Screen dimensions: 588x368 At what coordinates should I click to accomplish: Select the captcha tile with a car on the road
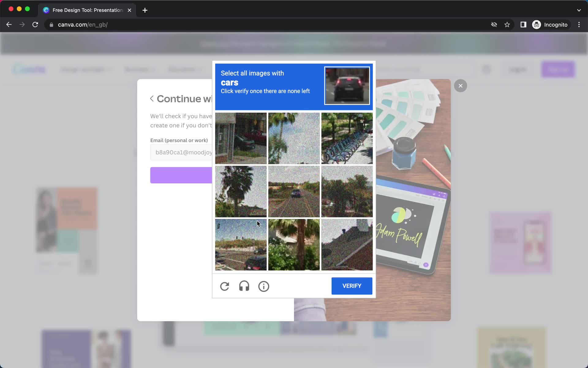(294, 191)
